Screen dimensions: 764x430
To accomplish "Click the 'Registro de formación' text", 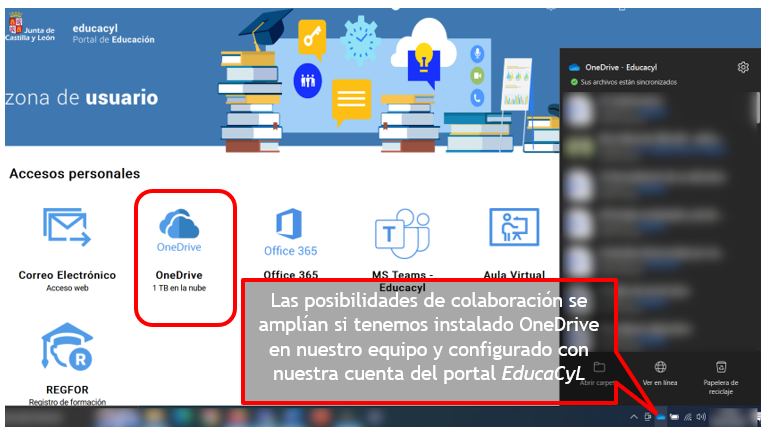I will click(67, 402).
